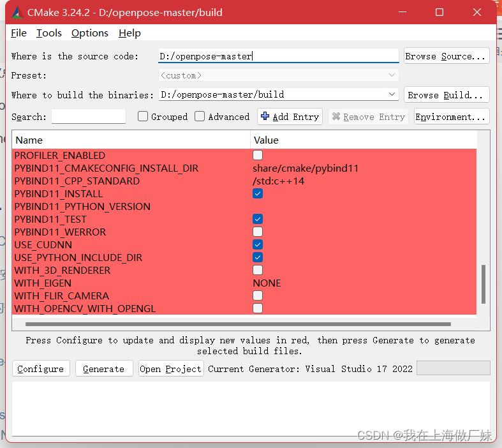Click the Generate button
502x448 pixels.
[104, 369]
